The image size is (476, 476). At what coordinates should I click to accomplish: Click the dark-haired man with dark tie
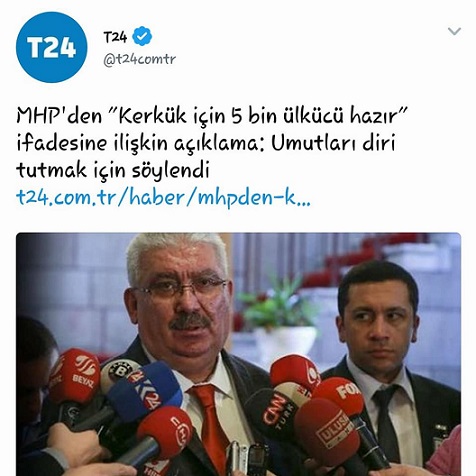pyautogui.click(x=383, y=360)
